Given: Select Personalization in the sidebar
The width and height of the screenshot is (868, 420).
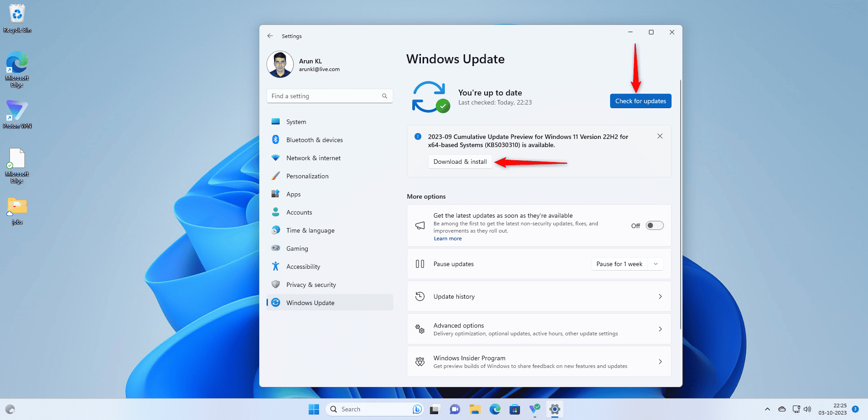Looking at the screenshot, I should [x=329, y=176].
